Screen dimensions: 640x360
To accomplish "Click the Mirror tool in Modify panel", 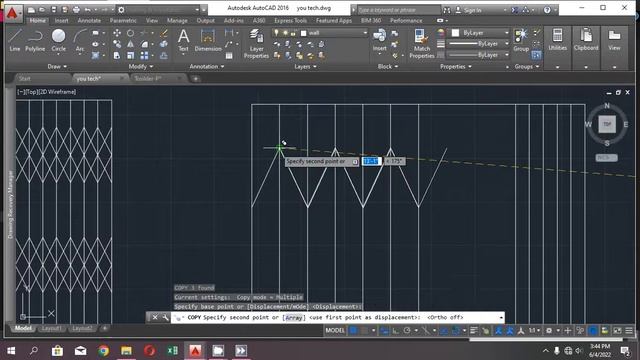I will (130, 44).
